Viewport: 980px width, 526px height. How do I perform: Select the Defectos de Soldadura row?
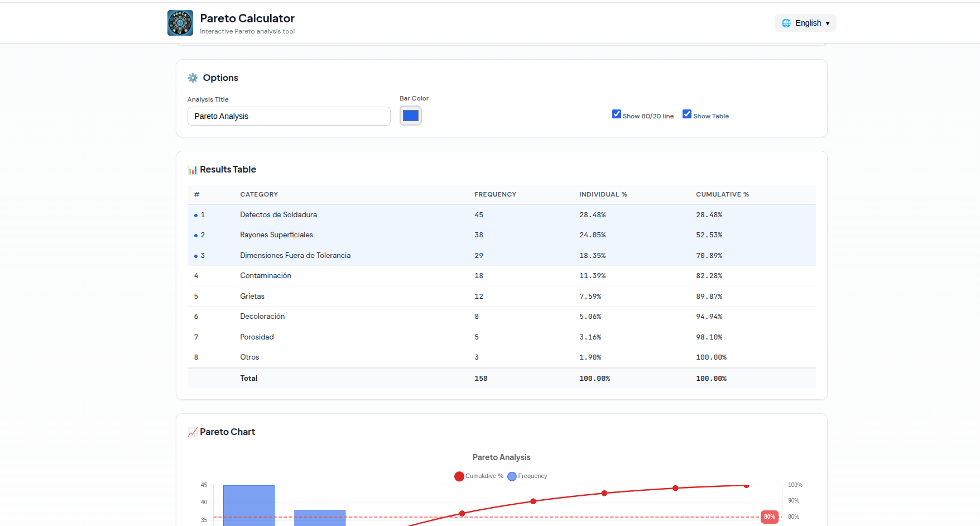(501, 215)
